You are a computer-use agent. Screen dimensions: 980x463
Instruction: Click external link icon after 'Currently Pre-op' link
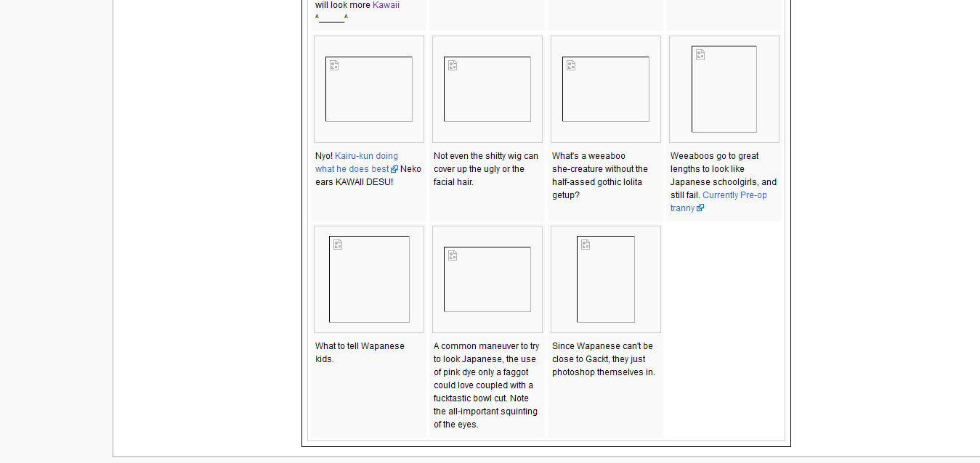point(700,208)
